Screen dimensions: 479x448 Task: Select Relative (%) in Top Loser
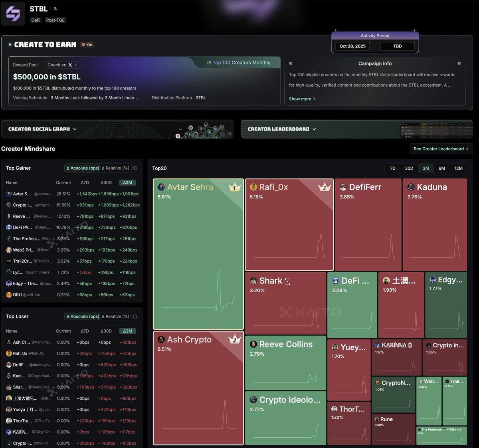(115, 317)
